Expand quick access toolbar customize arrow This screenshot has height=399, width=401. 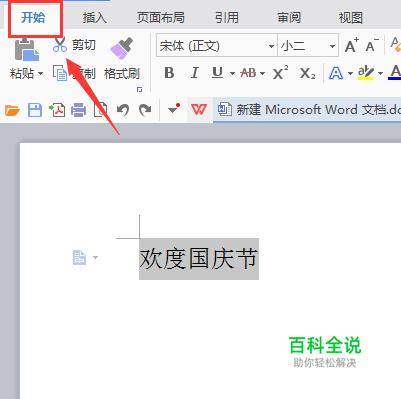(x=173, y=109)
